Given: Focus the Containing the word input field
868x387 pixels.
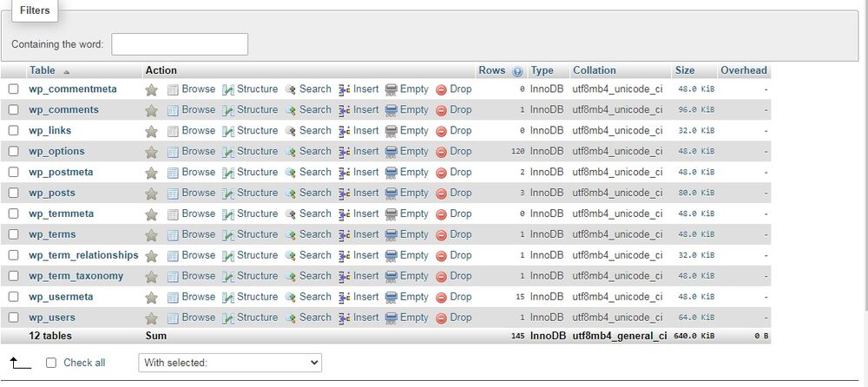Looking at the screenshot, I should tap(180, 44).
